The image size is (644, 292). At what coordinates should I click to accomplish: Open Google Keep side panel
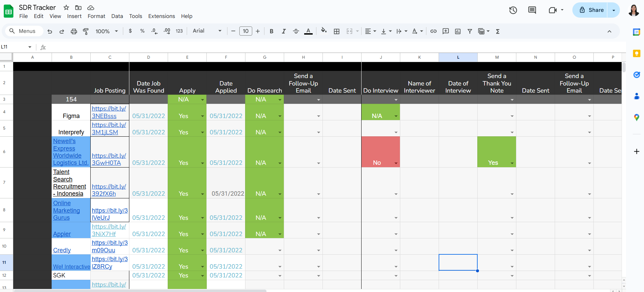coord(637,53)
